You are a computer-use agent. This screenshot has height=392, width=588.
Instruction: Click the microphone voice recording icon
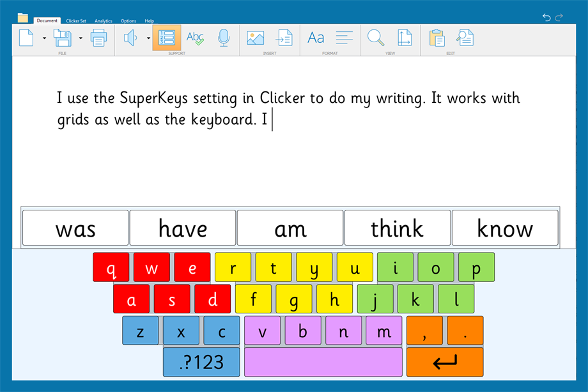point(223,38)
